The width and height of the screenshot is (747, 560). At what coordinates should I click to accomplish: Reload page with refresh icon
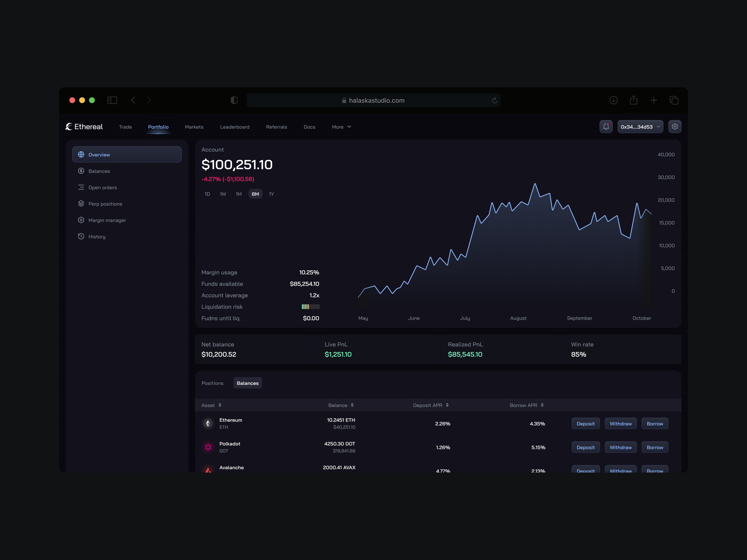click(x=494, y=101)
